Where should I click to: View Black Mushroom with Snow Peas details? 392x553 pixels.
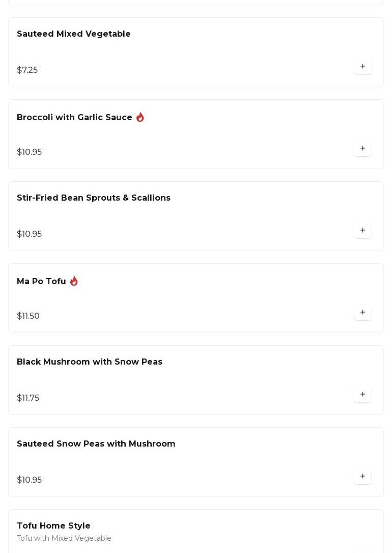point(90,362)
